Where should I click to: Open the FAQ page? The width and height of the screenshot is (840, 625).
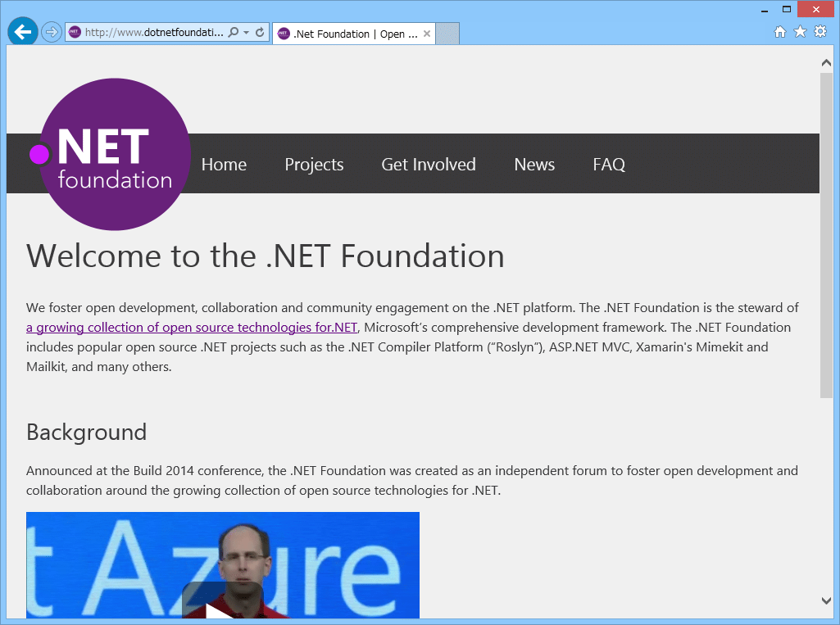pos(609,164)
